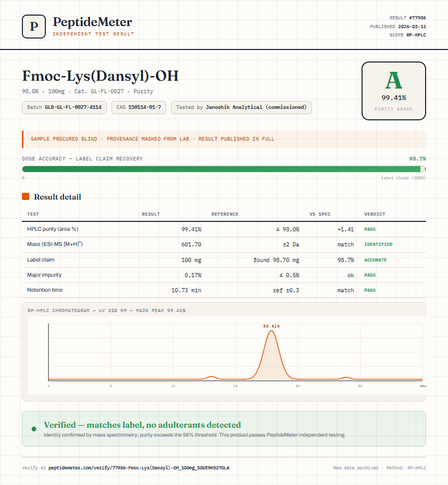Click the ≥ 98.0% reference value
This screenshot has width=448, height=485.
(x=288, y=229)
